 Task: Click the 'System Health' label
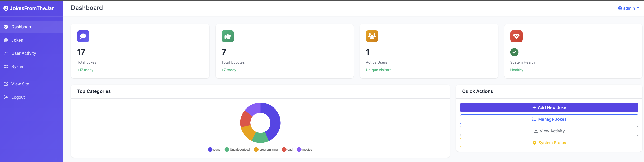[x=522, y=62]
